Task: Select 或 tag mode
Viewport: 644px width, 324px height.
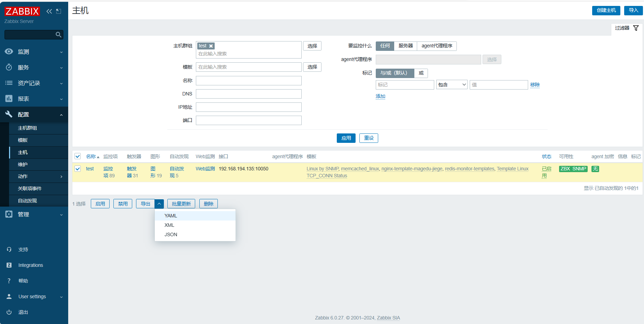Action: tap(421, 73)
